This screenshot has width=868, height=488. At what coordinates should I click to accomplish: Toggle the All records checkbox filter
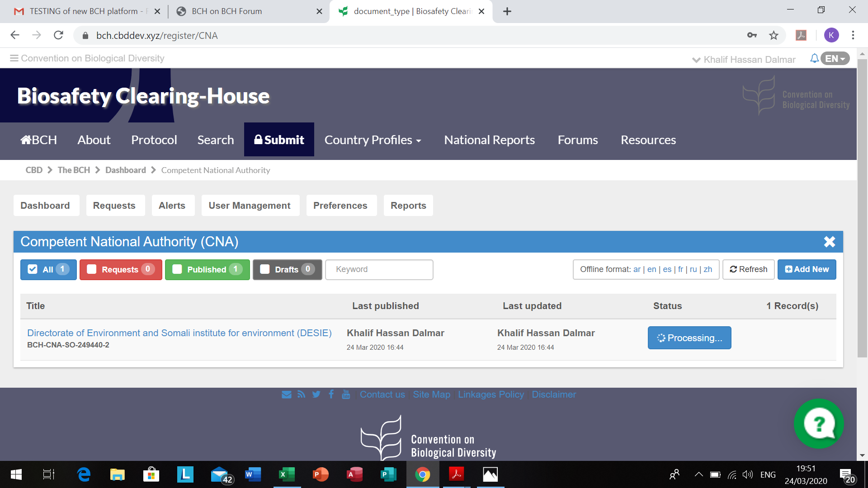[x=33, y=269]
